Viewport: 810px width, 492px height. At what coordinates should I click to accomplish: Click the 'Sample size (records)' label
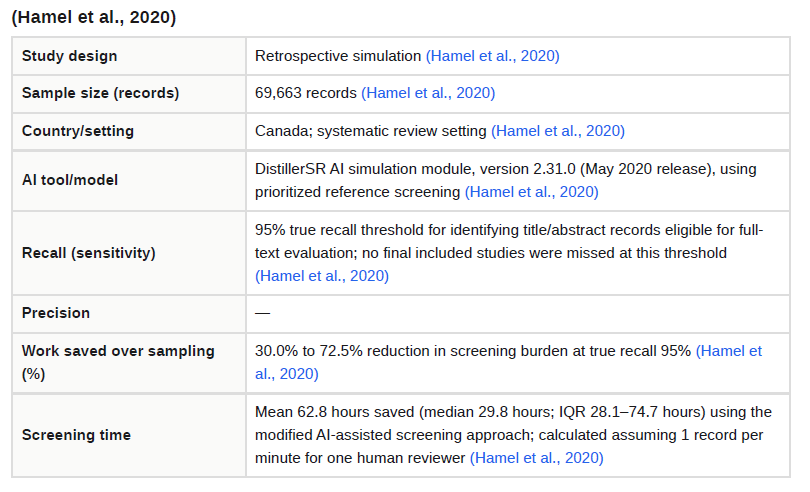pyautogui.click(x=100, y=93)
